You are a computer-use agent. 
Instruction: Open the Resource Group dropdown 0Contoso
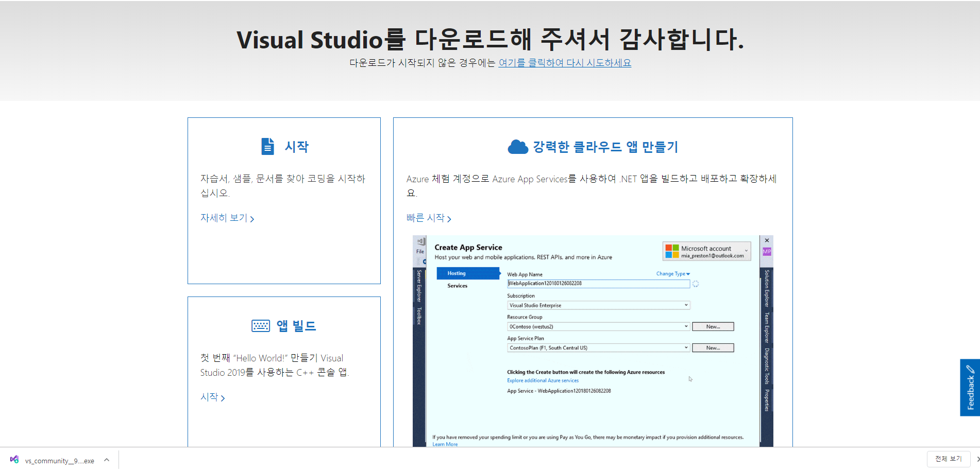598,326
